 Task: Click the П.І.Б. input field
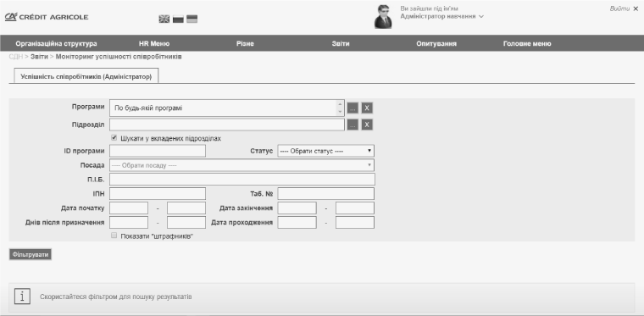(242, 180)
